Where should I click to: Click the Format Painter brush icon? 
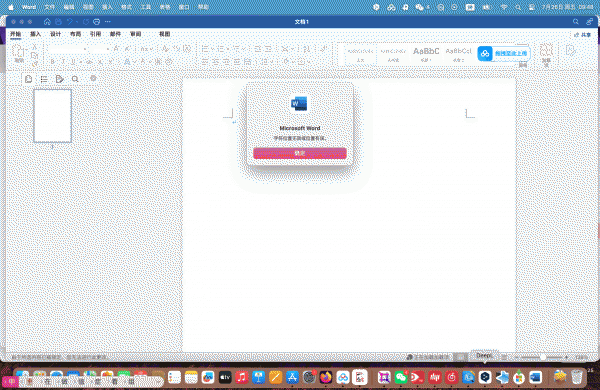[34, 64]
